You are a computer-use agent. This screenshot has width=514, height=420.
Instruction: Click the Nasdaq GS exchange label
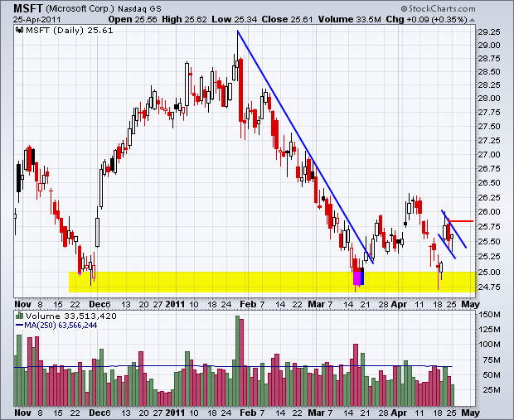click(139, 9)
